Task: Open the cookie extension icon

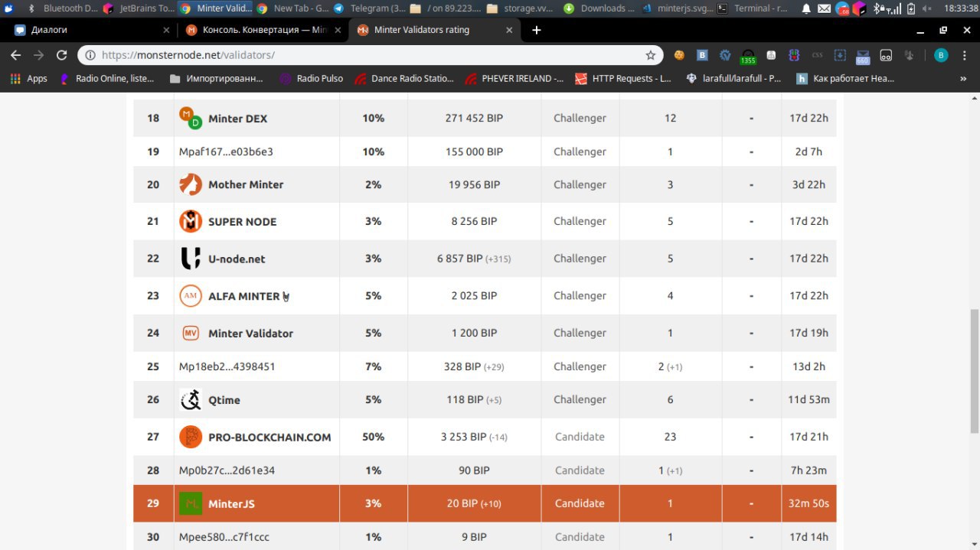Action: pyautogui.click(x=678, y=55)
